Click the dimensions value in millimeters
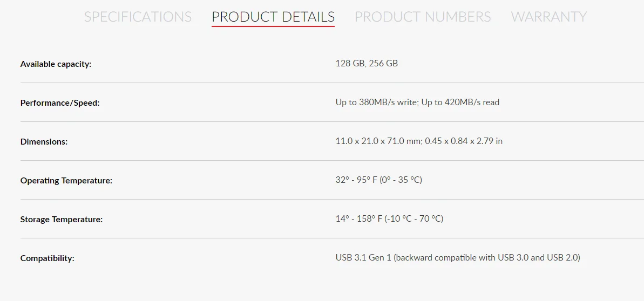Viewport: 644px width, 301px height. click(x=377, y=141)
